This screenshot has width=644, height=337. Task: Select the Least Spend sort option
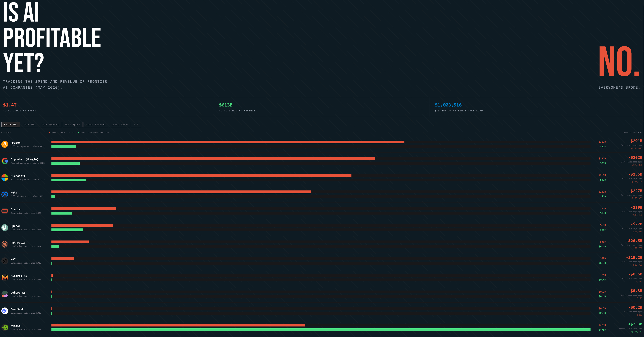[120, 125]
